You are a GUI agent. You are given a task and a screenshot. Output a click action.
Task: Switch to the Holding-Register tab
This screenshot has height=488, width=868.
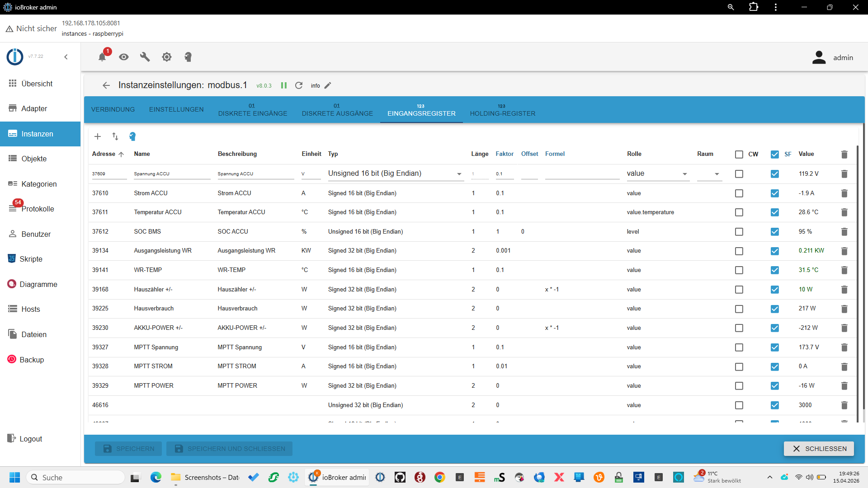click(502, 110)
